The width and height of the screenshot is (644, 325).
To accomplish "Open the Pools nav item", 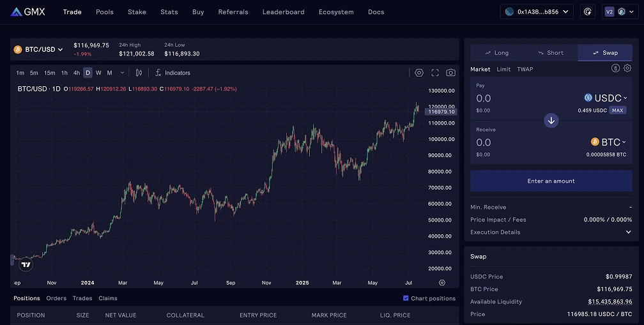I will click(105, 12).
